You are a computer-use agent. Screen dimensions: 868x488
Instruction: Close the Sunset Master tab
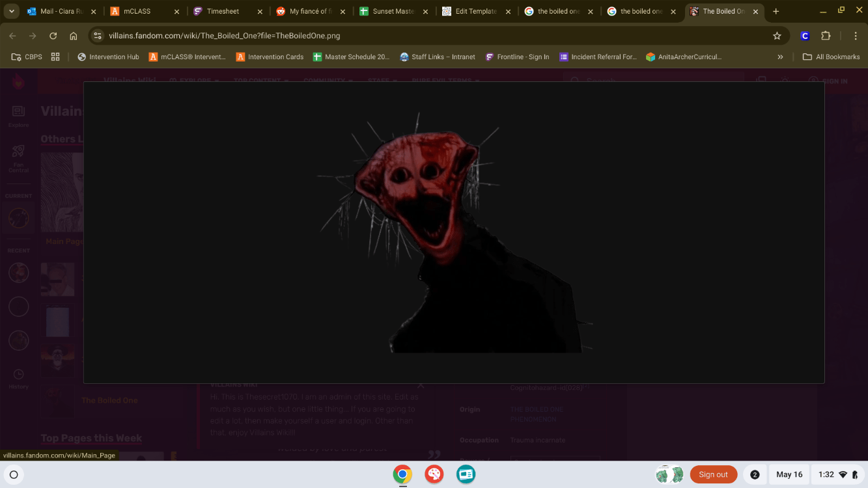[425, 12]
